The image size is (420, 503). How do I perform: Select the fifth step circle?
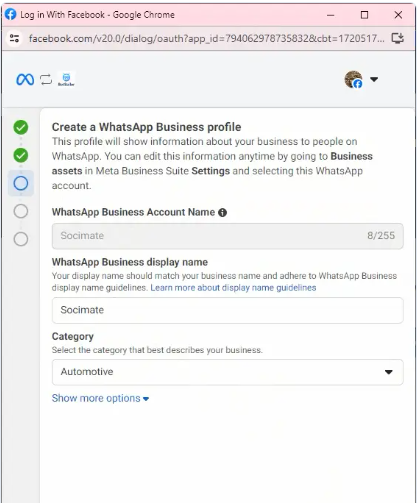21,239
